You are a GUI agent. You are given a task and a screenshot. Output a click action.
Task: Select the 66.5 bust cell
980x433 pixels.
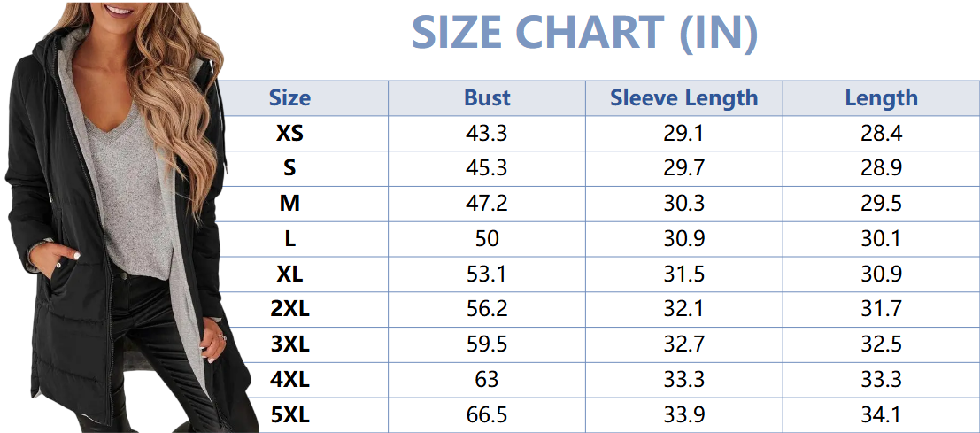pyautogui.click(x=487, y=414)
